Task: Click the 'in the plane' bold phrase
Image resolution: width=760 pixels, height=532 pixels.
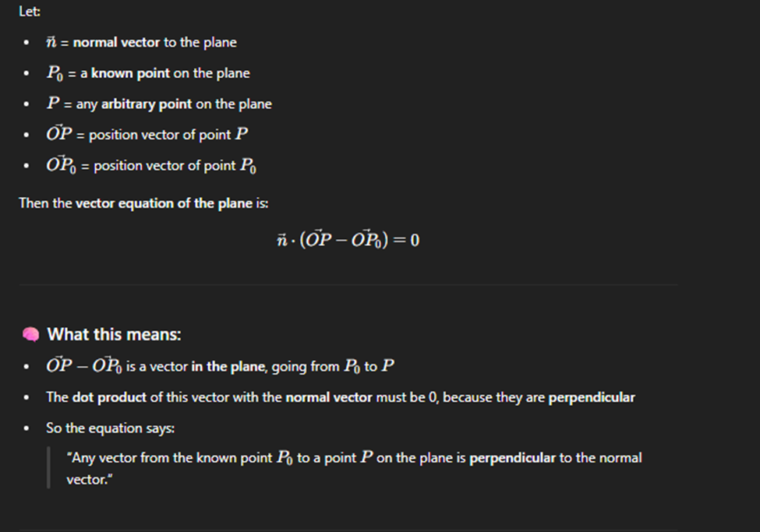Action: (228, 366)
